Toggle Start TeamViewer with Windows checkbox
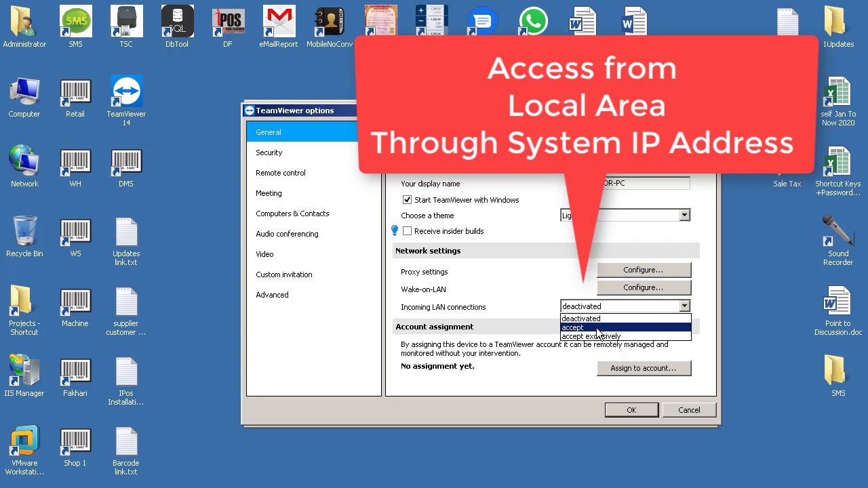 pyautogui.click(x=407, y=200)
